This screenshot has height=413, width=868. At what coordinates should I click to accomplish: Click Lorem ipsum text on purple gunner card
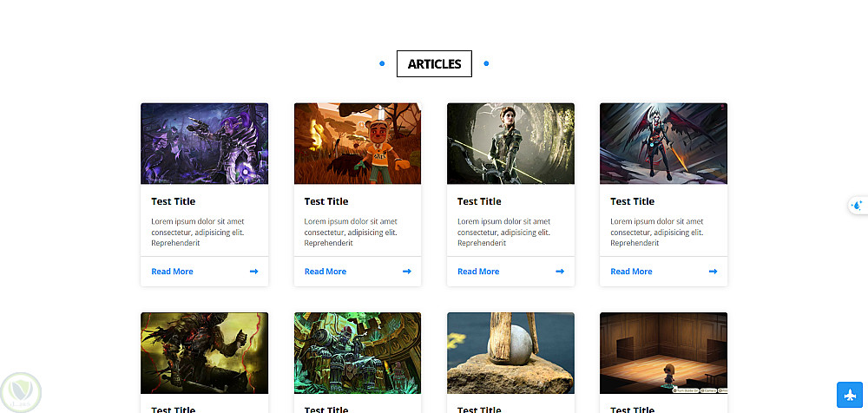(198, 232)
